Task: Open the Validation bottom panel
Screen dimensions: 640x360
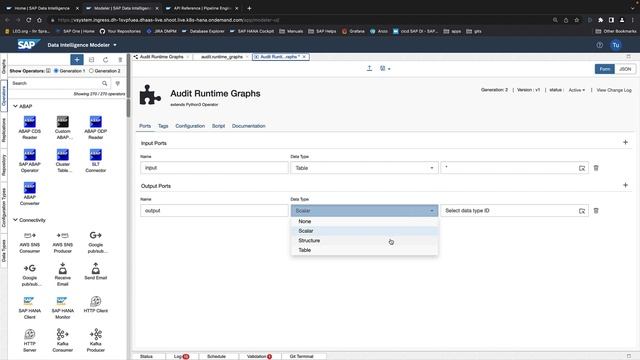Action: pos(259,356)
